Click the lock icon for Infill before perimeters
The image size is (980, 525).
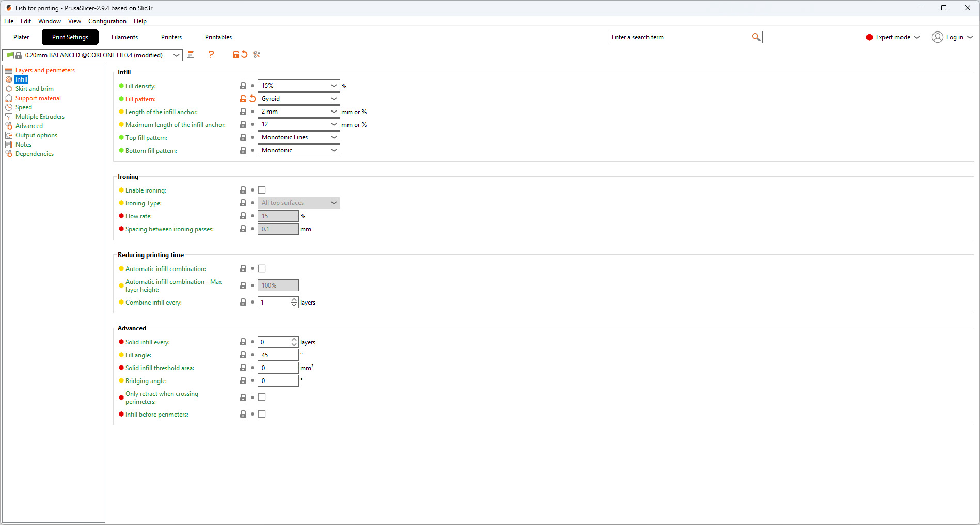click(243, 414)
